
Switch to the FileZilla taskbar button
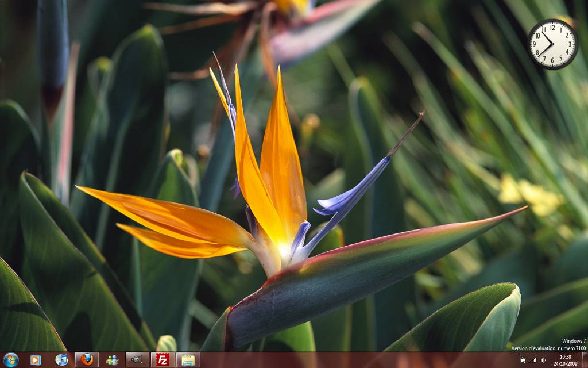click(163, 360)
